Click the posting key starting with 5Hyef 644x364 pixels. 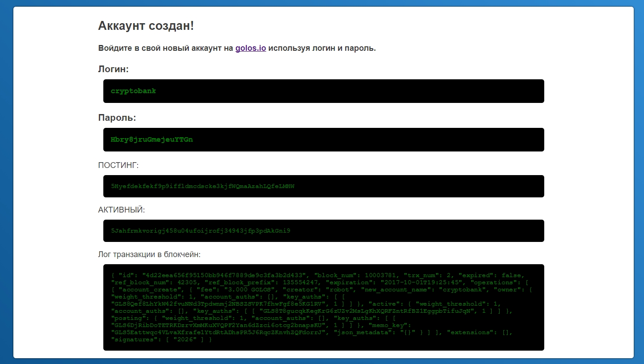coord(203,186)
